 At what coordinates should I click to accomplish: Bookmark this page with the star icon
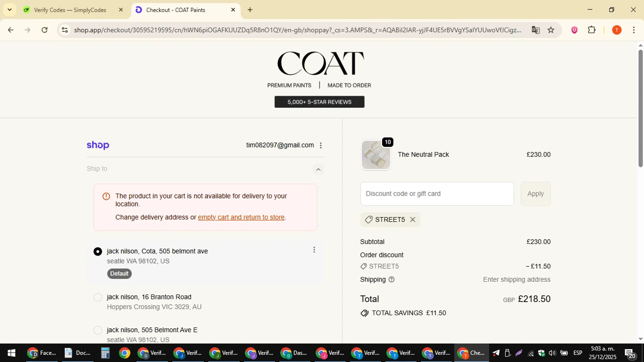pyautogui.click(x=551, y=30)
